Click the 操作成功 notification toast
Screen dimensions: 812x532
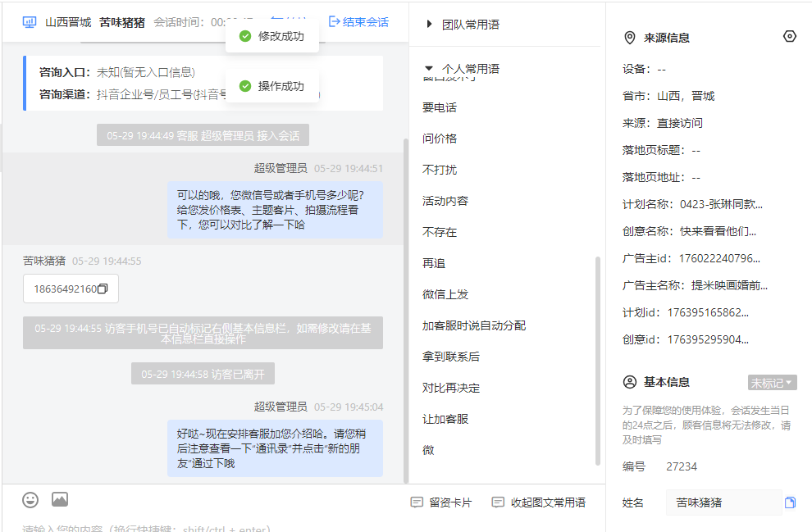click(272, 86)
